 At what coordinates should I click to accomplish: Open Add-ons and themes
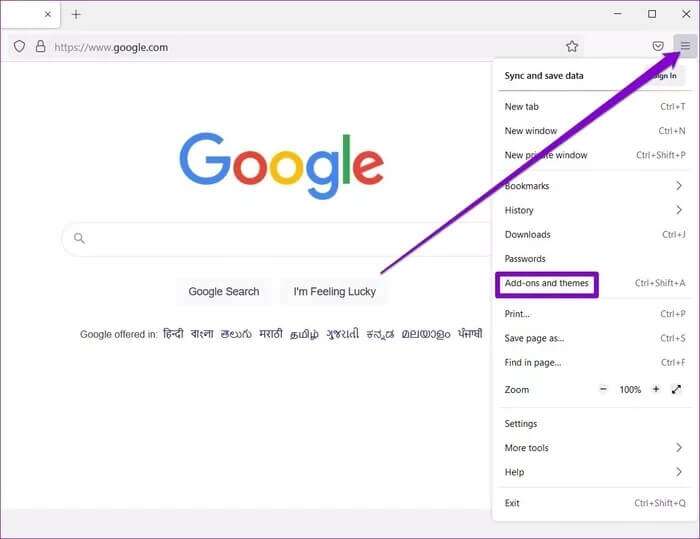pyautogui.click(x=595, y=283)
